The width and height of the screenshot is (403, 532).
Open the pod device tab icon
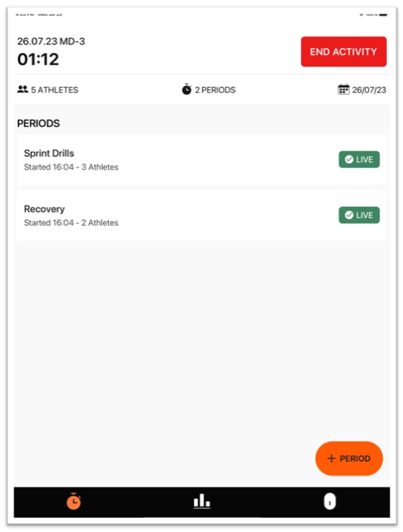coord(330,502)
